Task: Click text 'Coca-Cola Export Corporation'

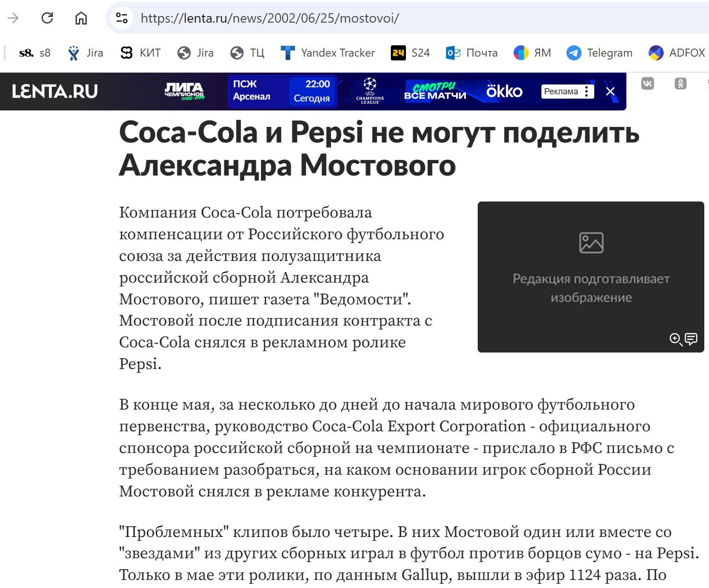Action: (419, 426)
